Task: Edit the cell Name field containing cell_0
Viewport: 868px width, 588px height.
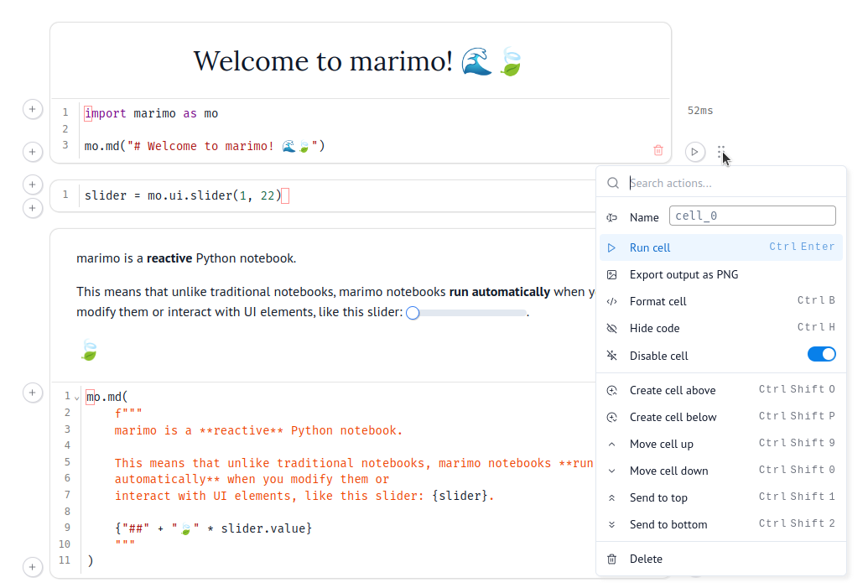Action: click(752, 216)
